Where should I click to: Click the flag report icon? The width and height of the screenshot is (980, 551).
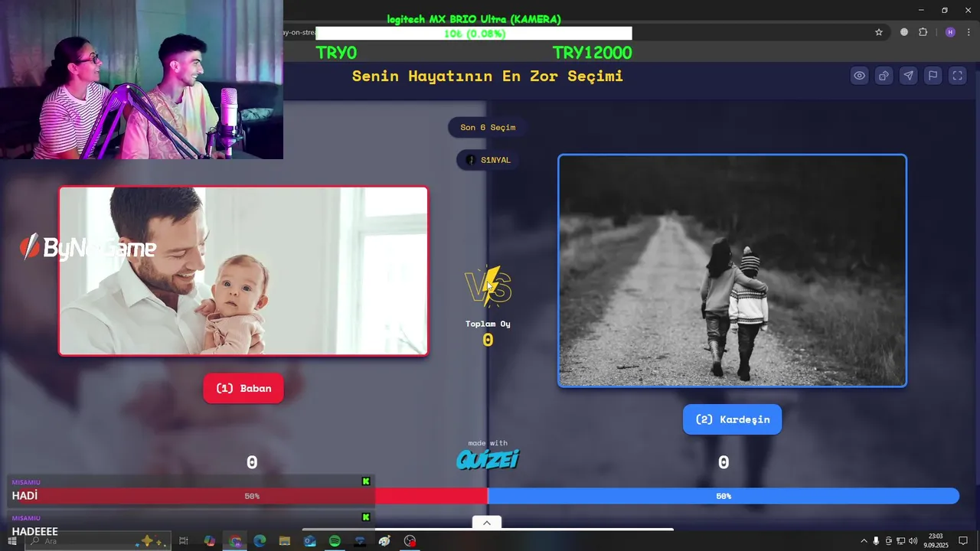tap(933, 76)
